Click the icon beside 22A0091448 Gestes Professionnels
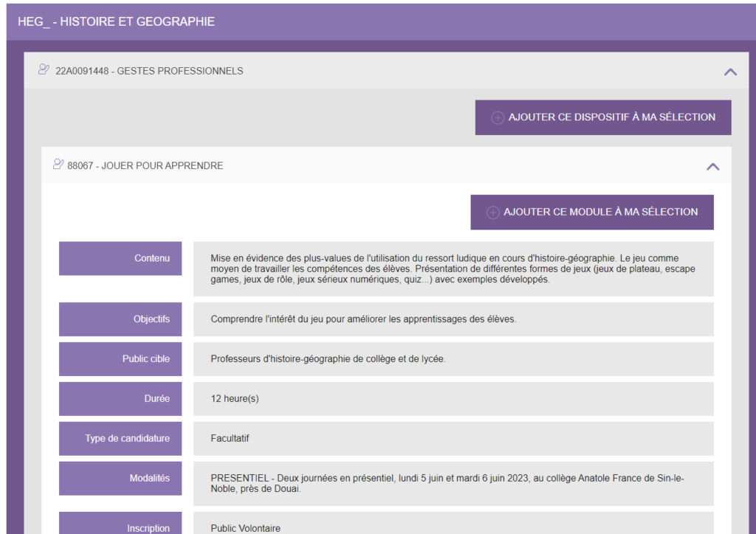756x534 pixels. [x=44, y=70]
